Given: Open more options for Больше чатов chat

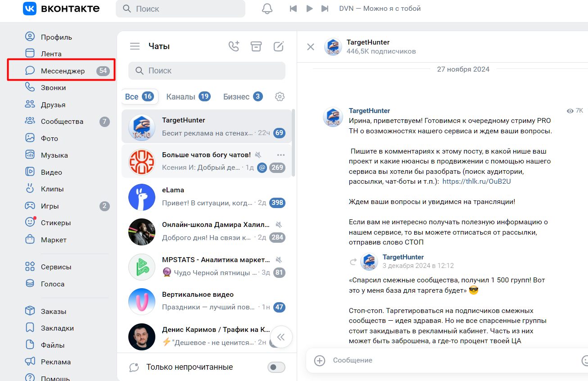Looking at the screenshot, I should [x=281, y=154].
